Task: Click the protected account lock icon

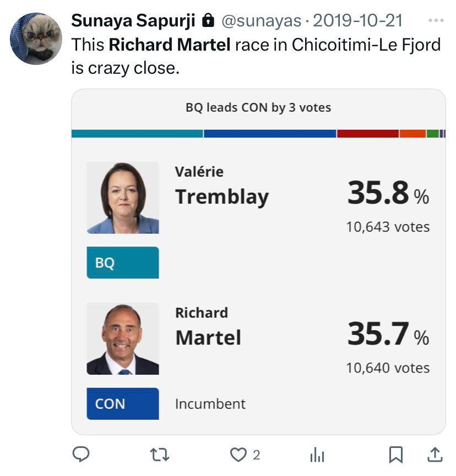Action: coord(208,21)
